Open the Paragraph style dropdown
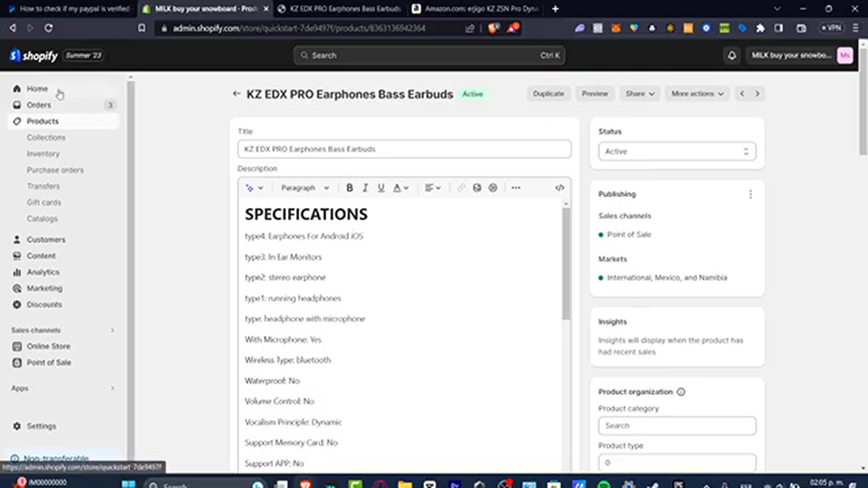The height and width of the screenshot is (488, 868). [305, 188]
